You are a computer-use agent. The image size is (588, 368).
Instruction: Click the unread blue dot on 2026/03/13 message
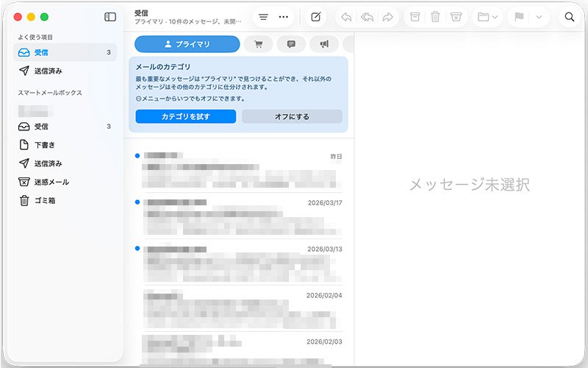pos(137,248)
